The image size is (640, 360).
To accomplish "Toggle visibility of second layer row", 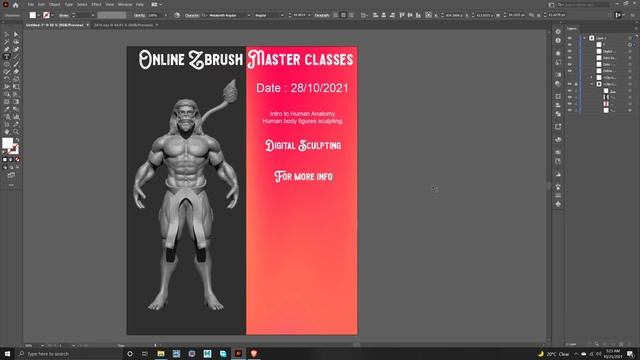I will pos(570,44).
